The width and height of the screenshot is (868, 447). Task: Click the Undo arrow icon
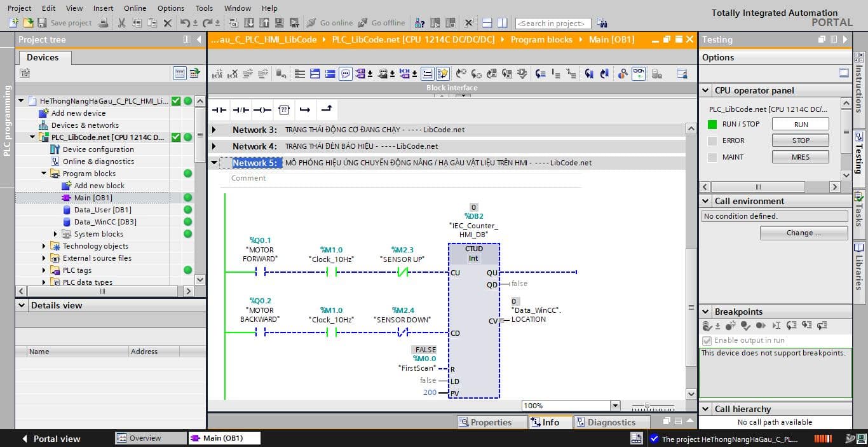pos(185,23)
